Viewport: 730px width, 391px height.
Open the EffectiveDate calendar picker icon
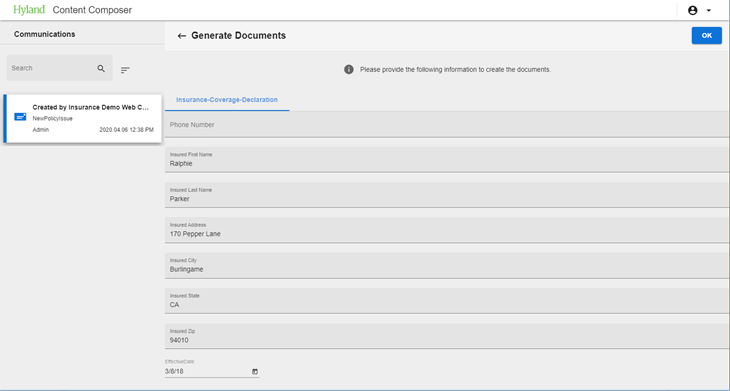255,371
